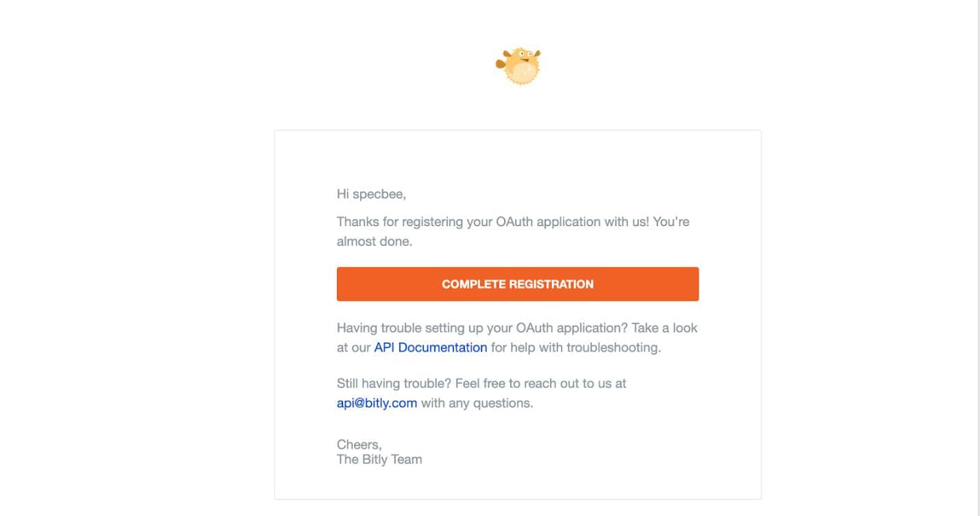Click the pufferfish's tail fin

point(501,65)
